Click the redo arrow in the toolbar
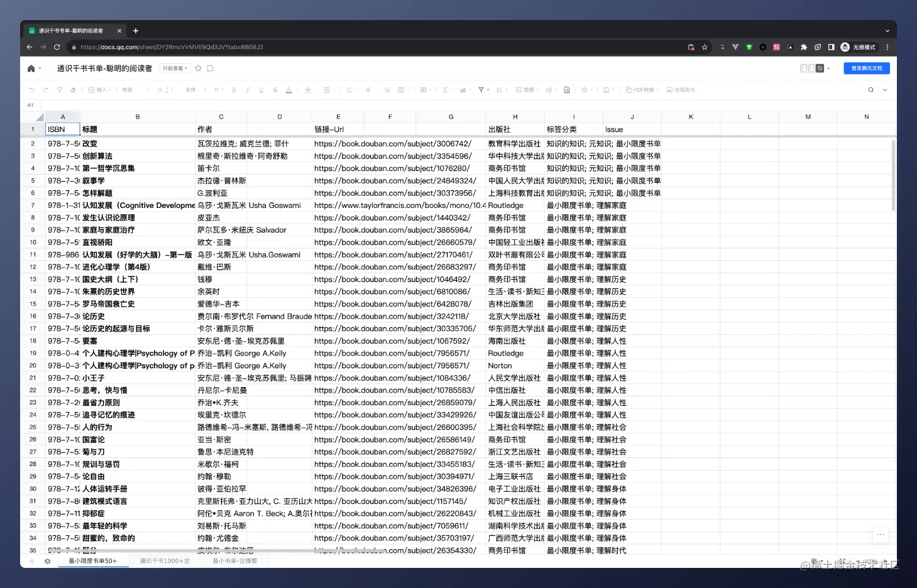Image resolution: width=917 pixels, height=588 pixels. [x=46, y=90]
